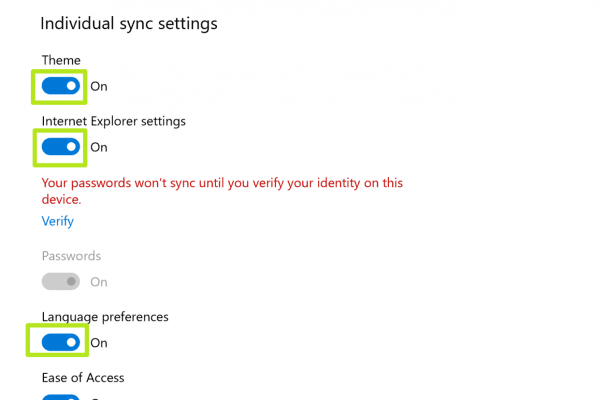This screenshot has width=605, height=400.
Task: Toggle Language preferences sync off
Action: (x=62, y=343)
